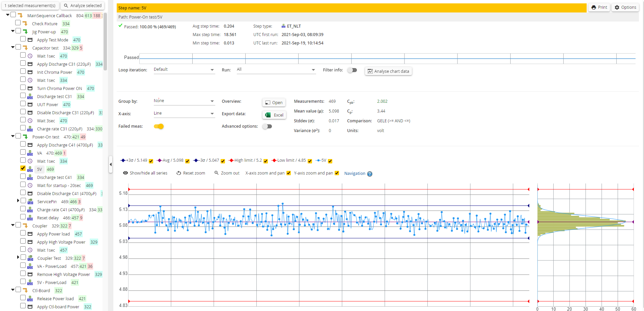Screen dimensions: 644x311
Task: Disable X-axis zoom and pan checkbox
Action: point(288,173)
